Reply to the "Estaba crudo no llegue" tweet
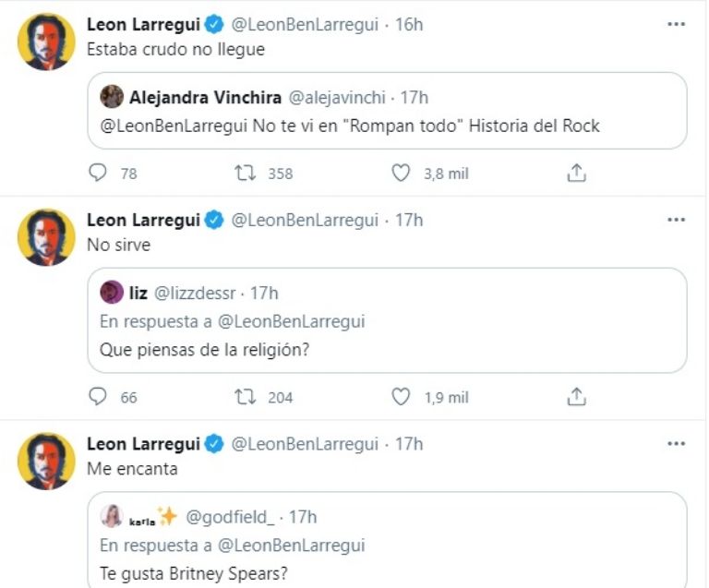The width and height of the screenshot is (709, 588). tap(98, 173)
